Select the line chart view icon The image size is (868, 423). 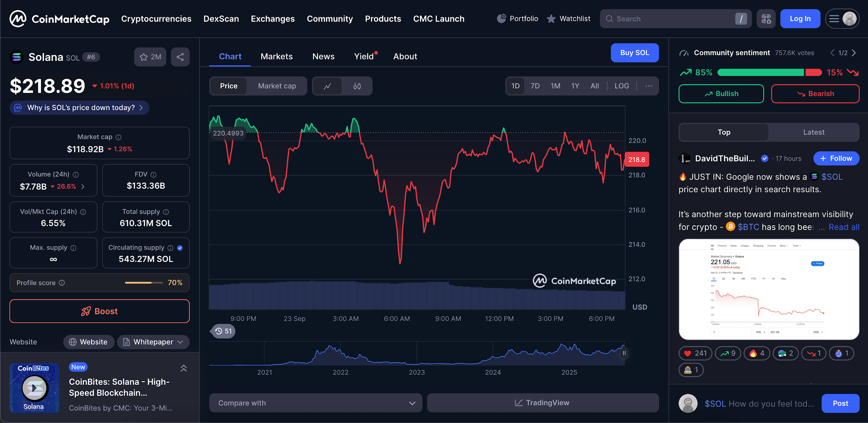click(327, 86)
